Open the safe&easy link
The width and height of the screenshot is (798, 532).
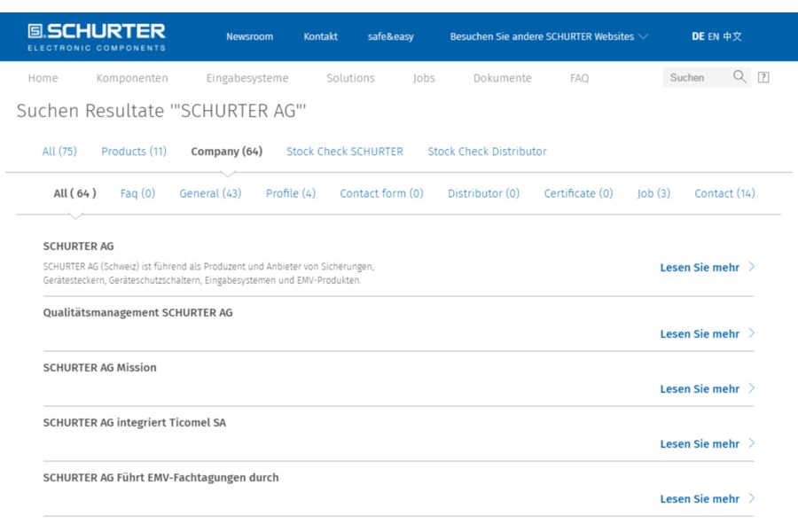pyautogui.click(x=391, y=36)
